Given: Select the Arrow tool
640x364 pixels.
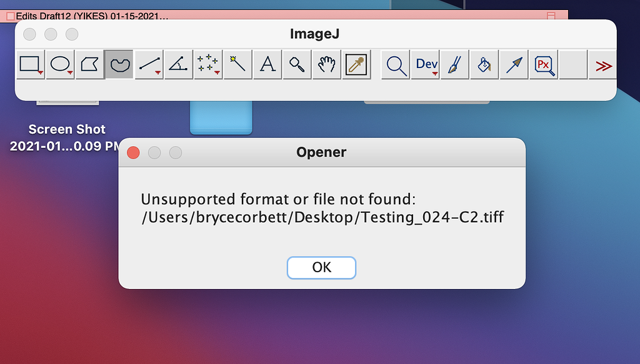Looking at the screenshot, I should (514, 64).
